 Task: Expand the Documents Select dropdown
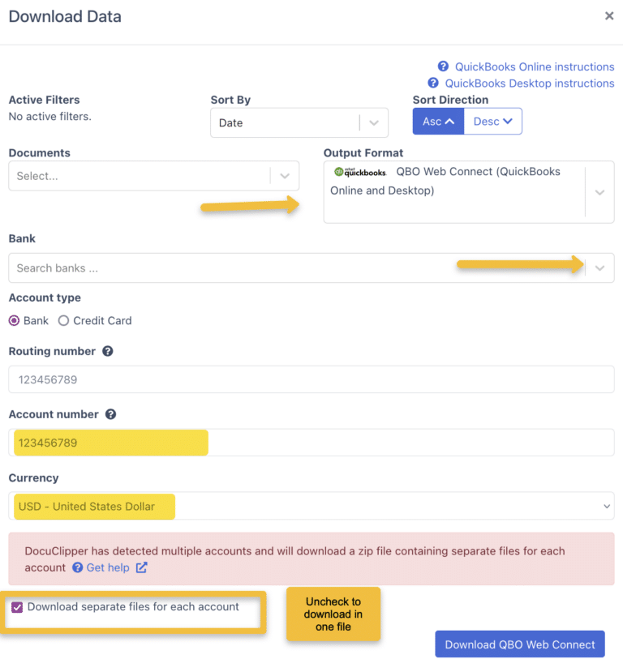point(284,175)
